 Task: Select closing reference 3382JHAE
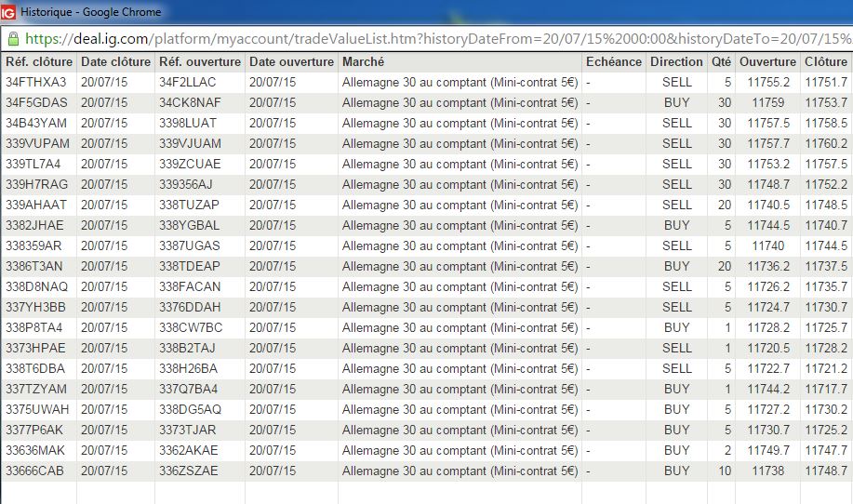pyautogui.click(x=34, y=225)
